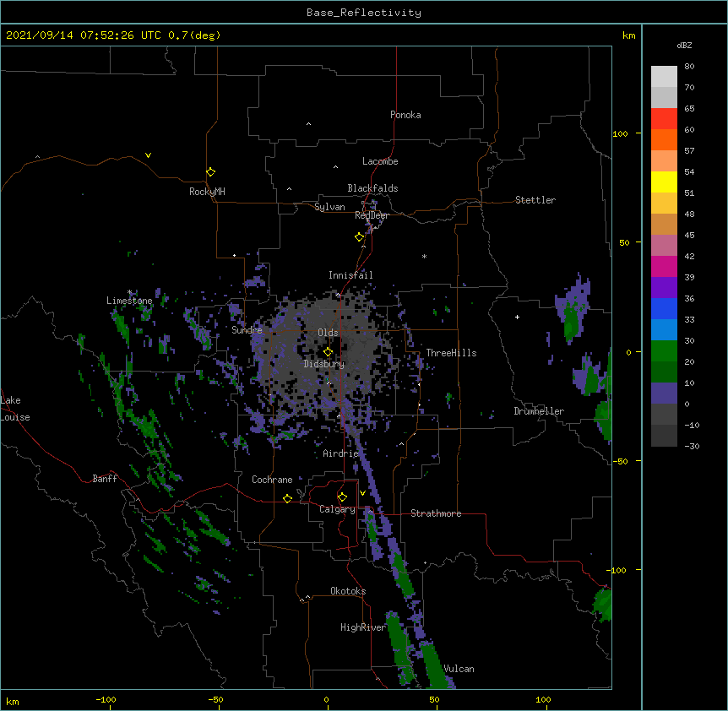Click the white asterisk marker above Limestone

pos(129,292)
